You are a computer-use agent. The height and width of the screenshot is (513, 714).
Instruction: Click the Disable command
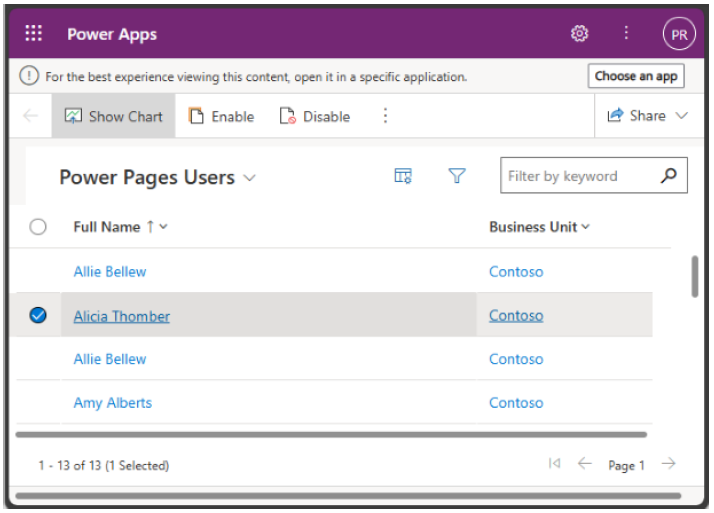click(315, 116)
